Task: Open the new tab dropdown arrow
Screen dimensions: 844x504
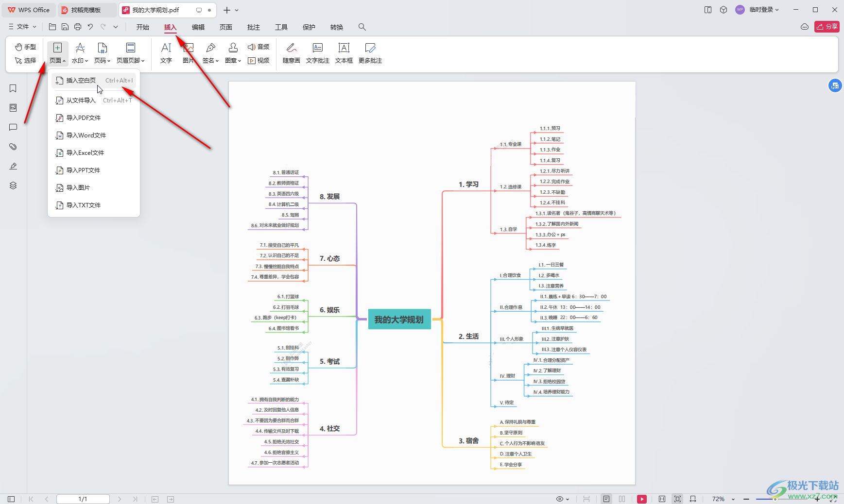Action: 237,10
